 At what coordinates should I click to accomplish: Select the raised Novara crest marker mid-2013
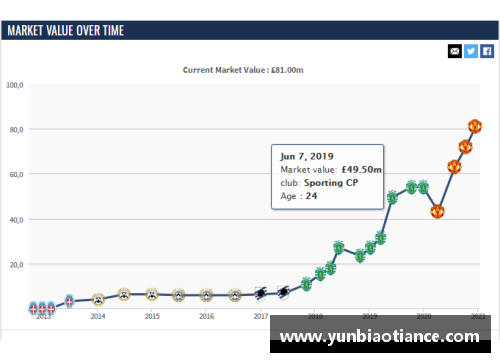[69, 301]
